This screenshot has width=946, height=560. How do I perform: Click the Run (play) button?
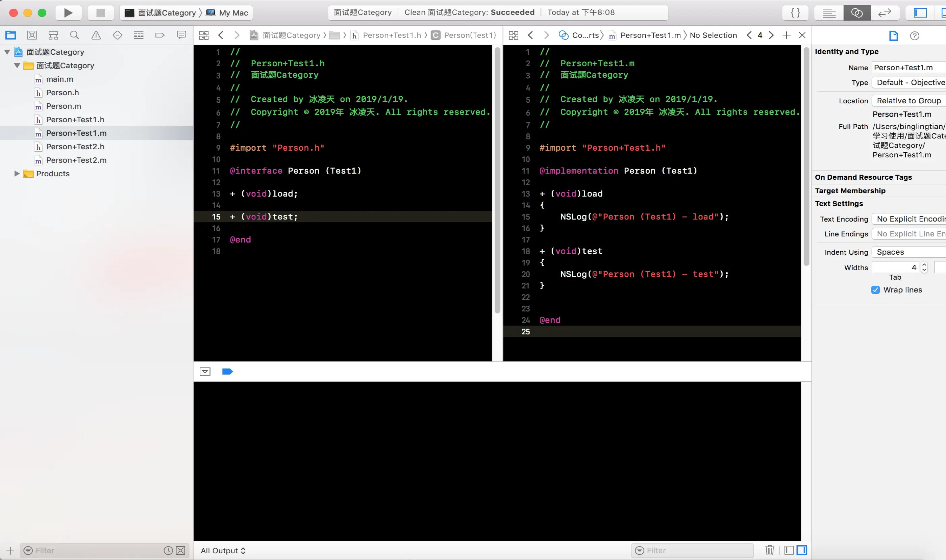tap(68, 13)
